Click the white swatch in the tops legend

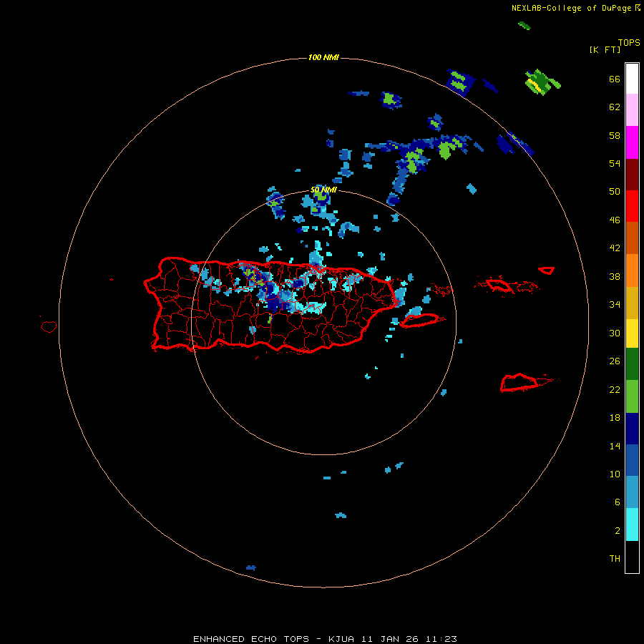(632, 79)
